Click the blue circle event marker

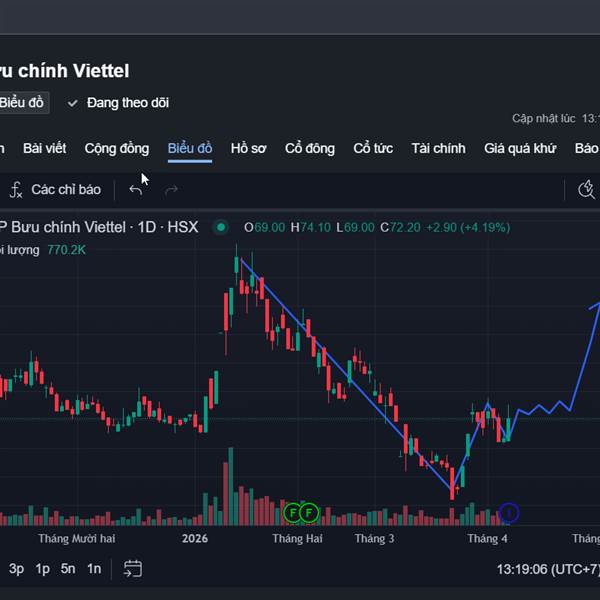(509, 512)
